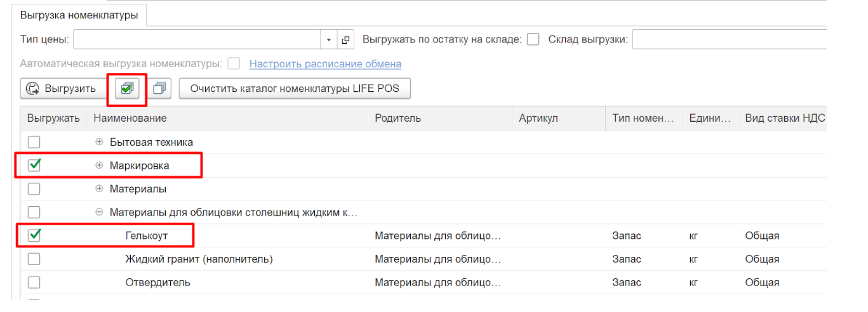Enable Выгружать по остатку на складе checkbox

533,39
